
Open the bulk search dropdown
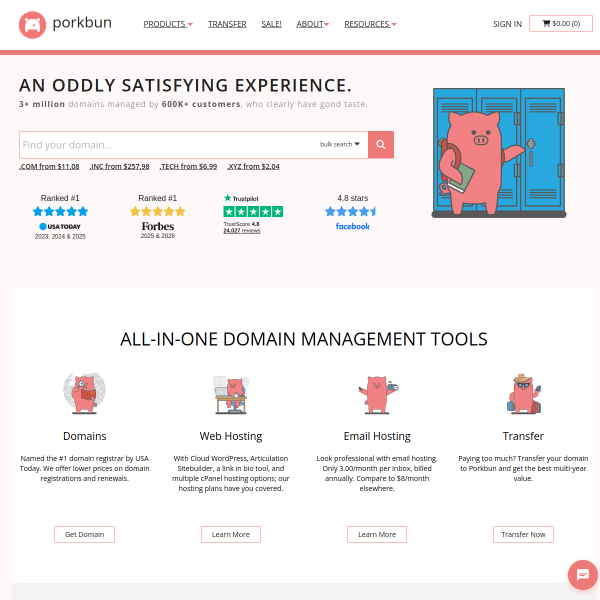pyautogui.click(x=340, y=144)
